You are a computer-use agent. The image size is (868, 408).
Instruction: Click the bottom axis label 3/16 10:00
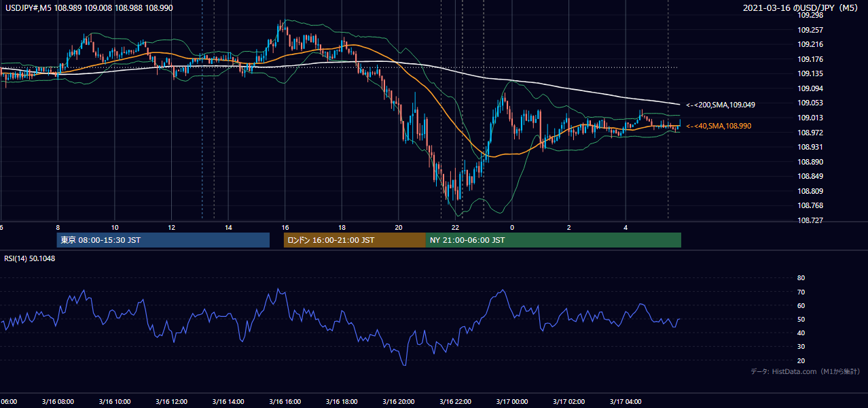tap(115, 402)
